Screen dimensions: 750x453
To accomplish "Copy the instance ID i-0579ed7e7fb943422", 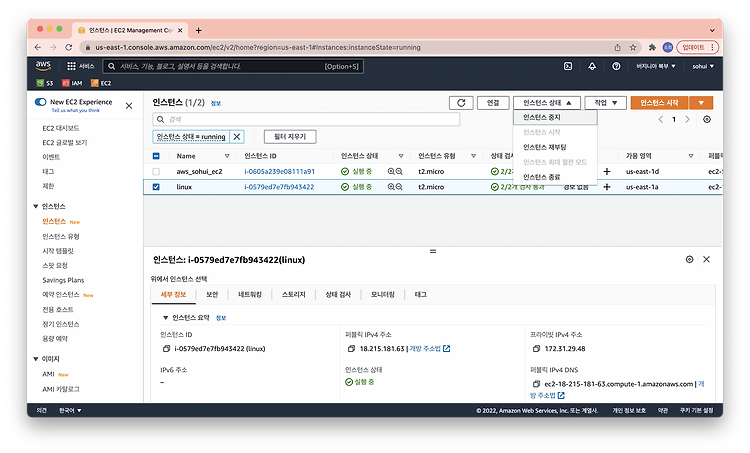I will [166, 349].
